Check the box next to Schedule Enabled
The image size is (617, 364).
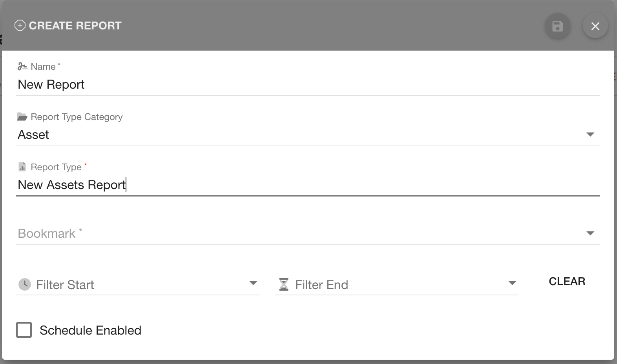pyautogui.click(x=24, y=330)
